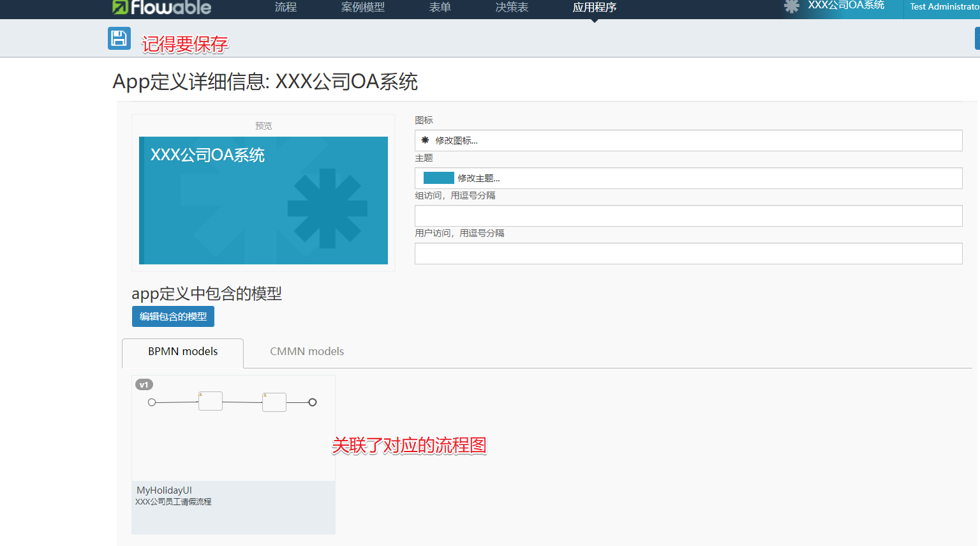Focus the 组访问 group access input

coord(688,216)
